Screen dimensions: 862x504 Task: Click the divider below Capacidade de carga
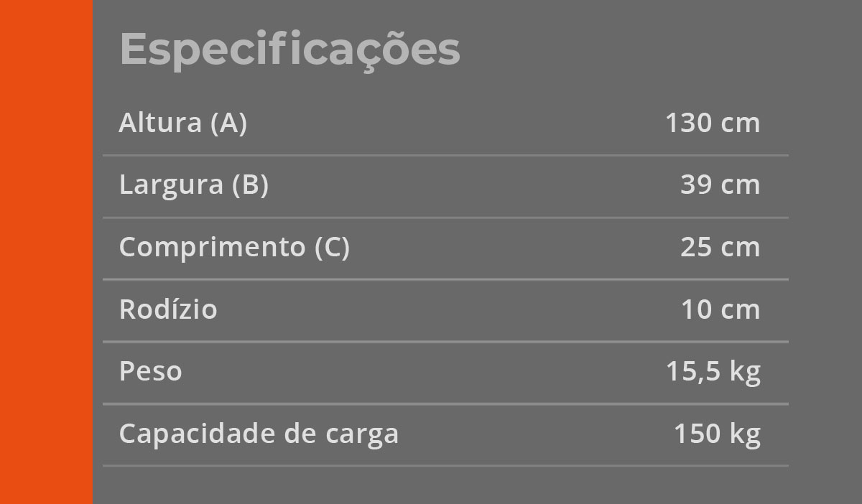pyautogui.click(x=445, y=466)
